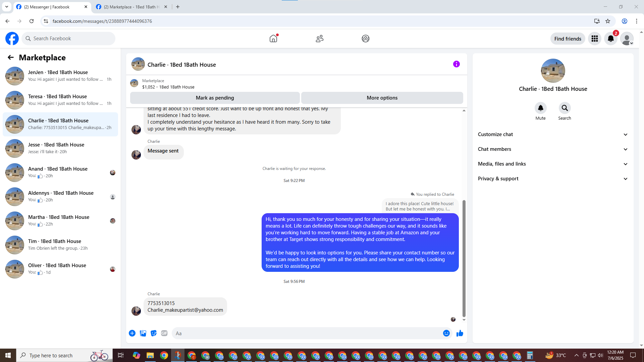Open more actions plus icon in composer
This screenshot has height=362, width=644.
(x=132, y=333)
